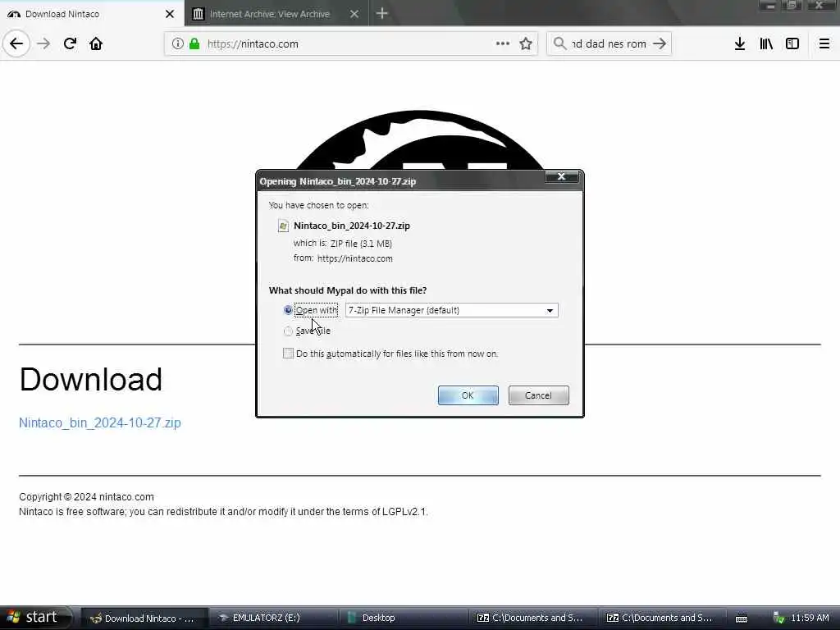Close the Internet Archive tab

pos(354,14)
